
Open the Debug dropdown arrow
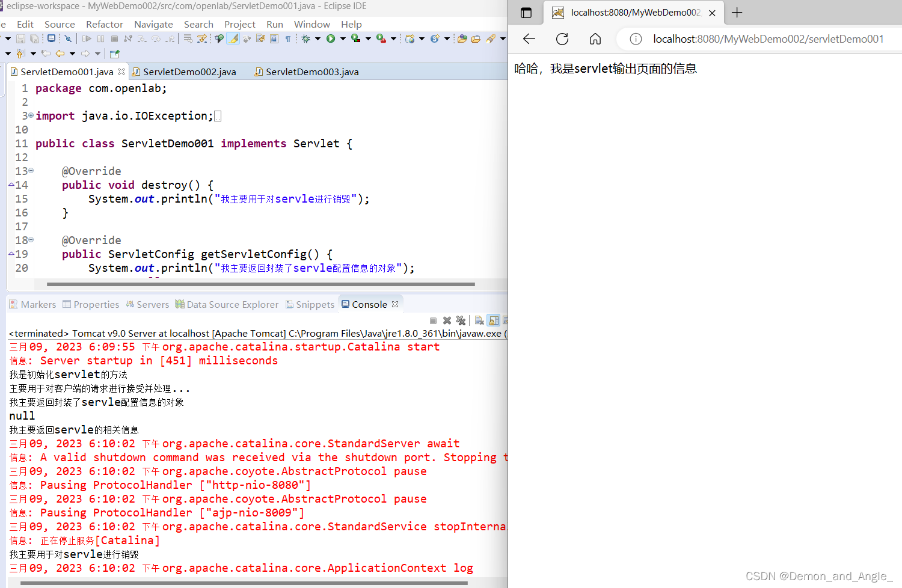coord(318,38)
